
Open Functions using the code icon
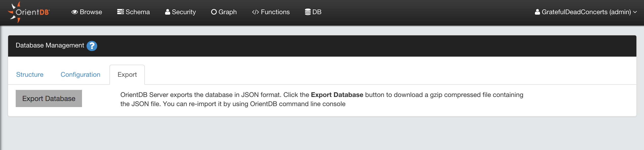click(255, 12)
